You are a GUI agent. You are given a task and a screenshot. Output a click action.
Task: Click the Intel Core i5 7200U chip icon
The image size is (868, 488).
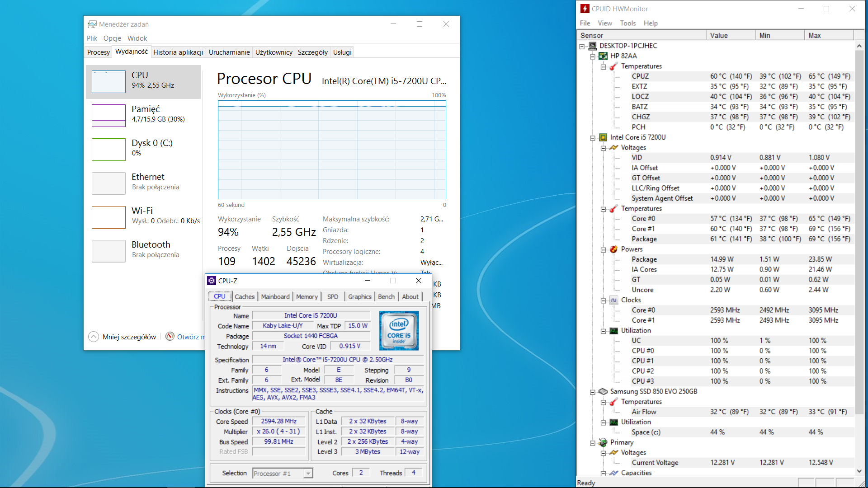[x=603, y=137]
